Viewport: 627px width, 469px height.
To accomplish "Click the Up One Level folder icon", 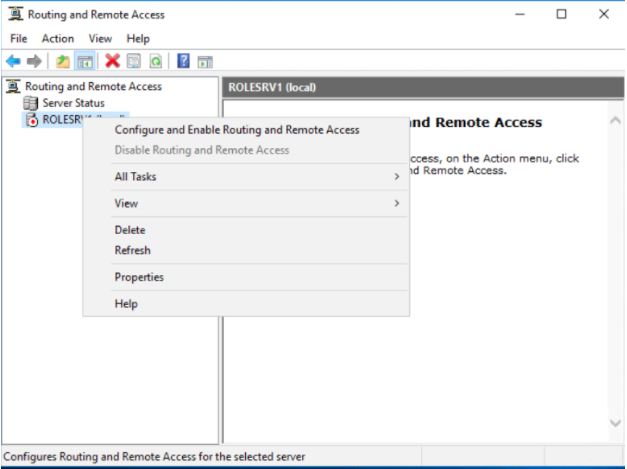I will [x=64, y=62].
